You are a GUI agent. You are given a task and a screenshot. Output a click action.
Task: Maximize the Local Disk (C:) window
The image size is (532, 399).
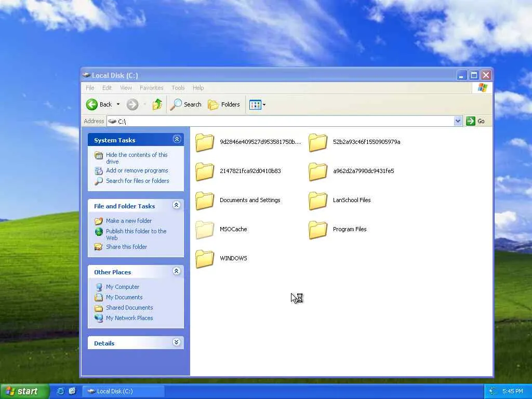pyautogui.click(x=474, y=75)
